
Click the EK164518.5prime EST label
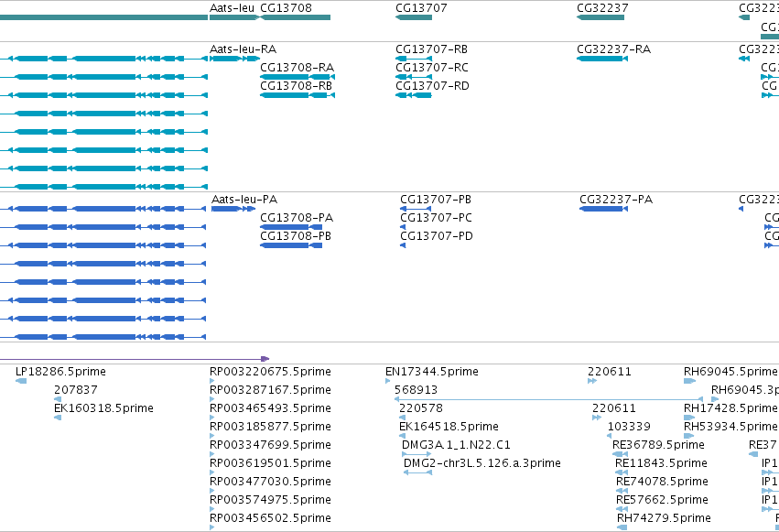(x=449, y=427)
